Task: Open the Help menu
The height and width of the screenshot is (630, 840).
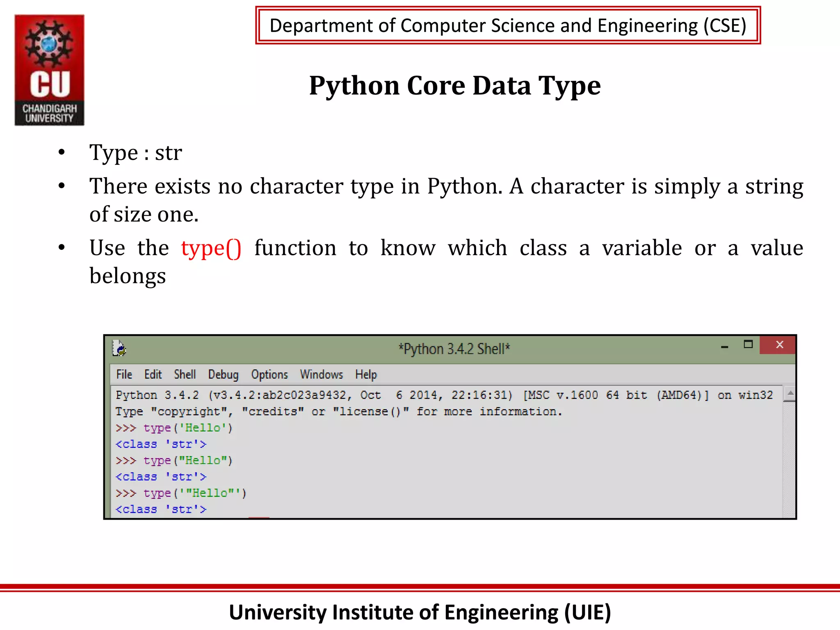Action: pos(366,374)
